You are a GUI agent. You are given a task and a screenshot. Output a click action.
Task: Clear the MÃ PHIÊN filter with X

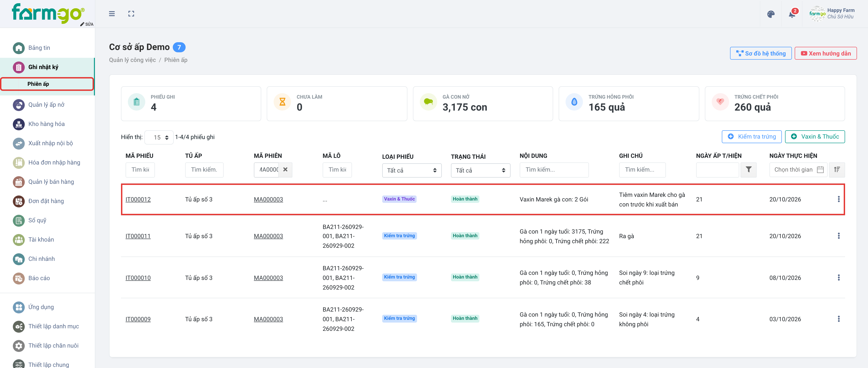[285, 170]
